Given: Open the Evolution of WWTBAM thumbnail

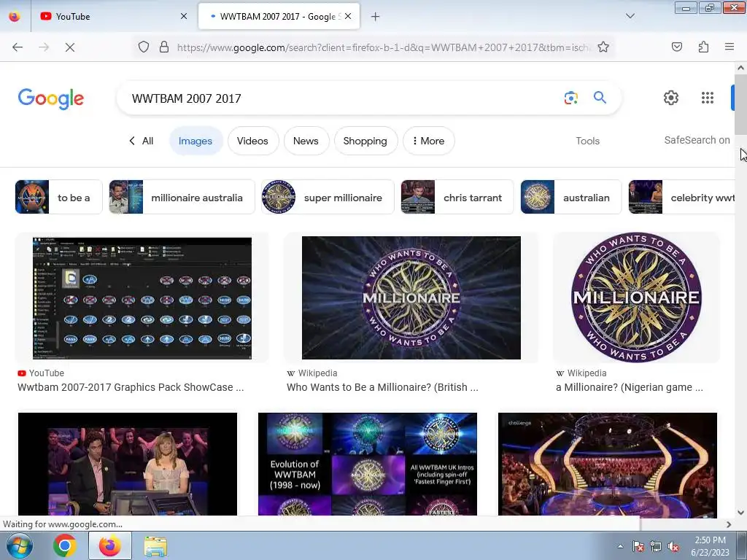Looking at the screenshot, I should point(368,464).
